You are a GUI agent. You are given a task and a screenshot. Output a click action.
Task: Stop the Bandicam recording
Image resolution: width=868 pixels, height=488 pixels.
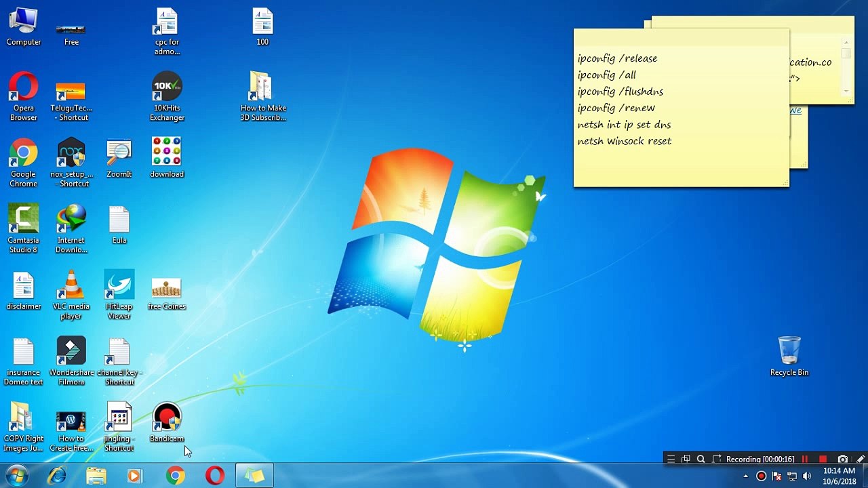click(823, 459)
